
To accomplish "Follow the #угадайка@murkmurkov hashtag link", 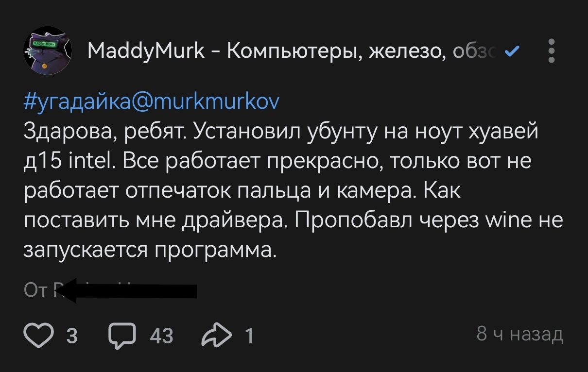I will click(152, 101).
